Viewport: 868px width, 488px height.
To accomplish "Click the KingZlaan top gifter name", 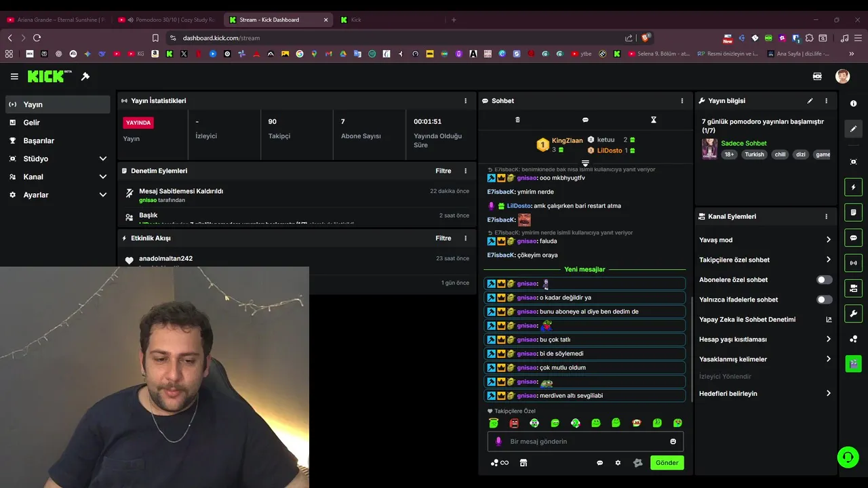I will tap(567, 141).
